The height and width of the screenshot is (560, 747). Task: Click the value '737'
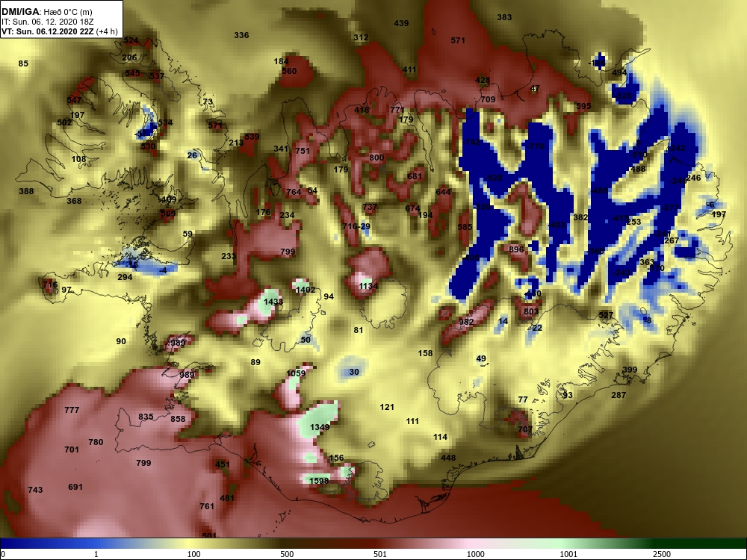[x=370, y=207]
